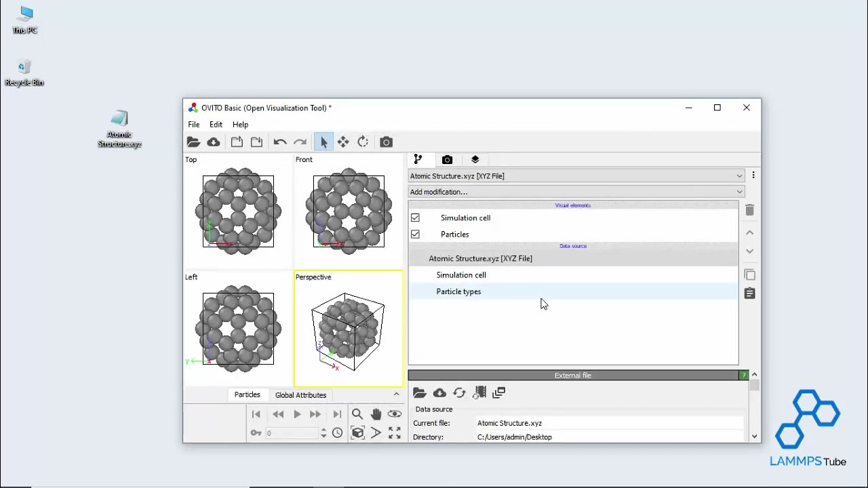This screenshot has width=868, height=488.
Task: Open the Help menu
Action: [240, 125]
